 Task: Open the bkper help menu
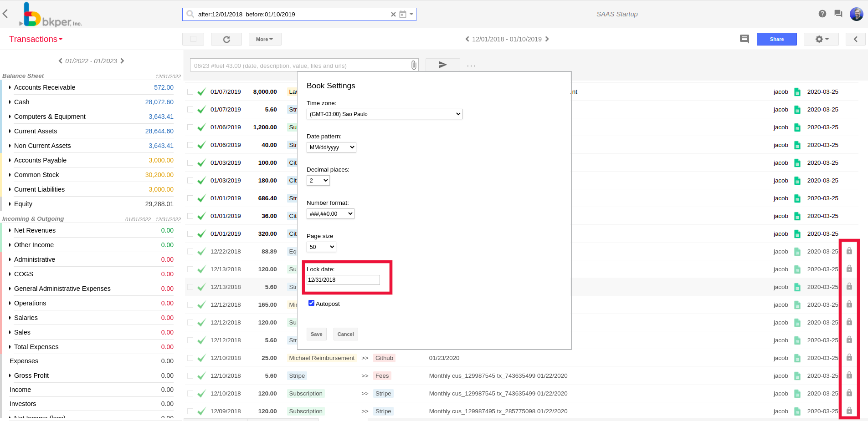[x=822, y=14]
